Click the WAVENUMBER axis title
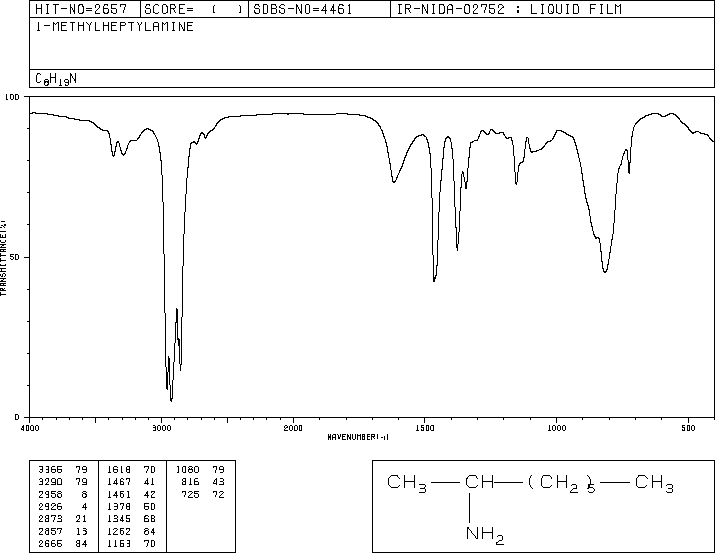 point(358,437)
